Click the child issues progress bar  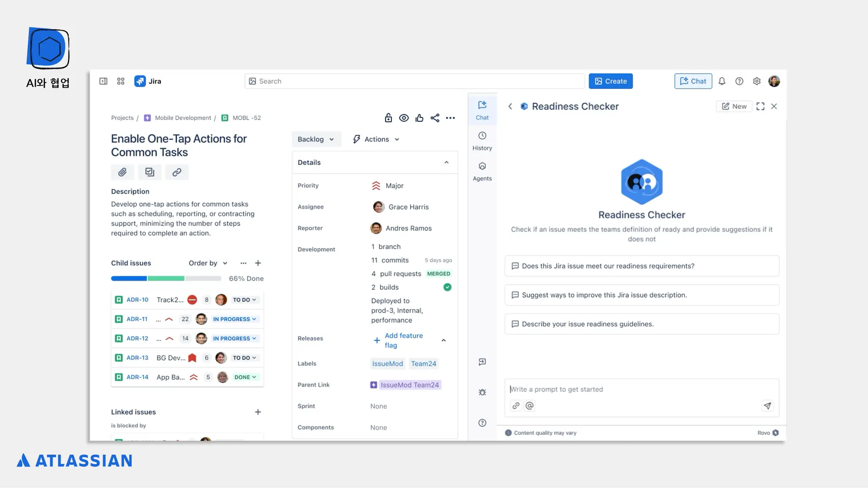[x=166, y=279]
